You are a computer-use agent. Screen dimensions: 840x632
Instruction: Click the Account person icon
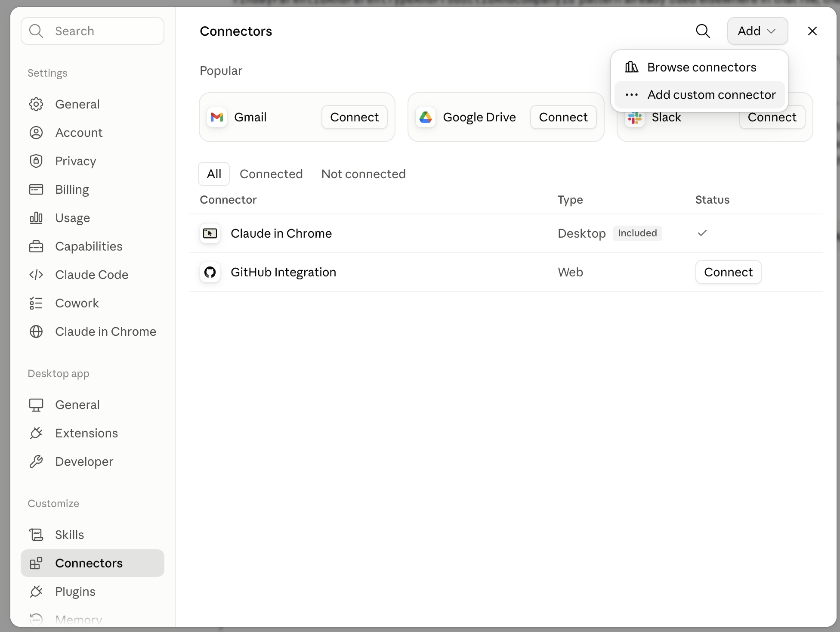click(x=36, y=133)
